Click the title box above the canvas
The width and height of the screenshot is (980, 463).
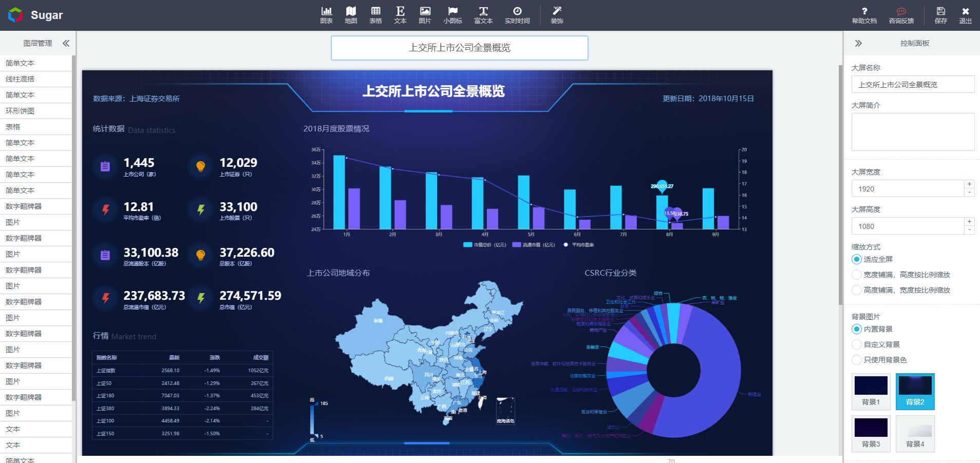[x=460, y=48]
